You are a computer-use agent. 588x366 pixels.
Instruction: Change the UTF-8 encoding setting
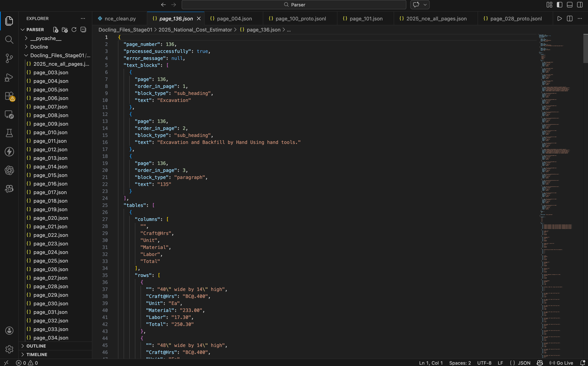(x=484, y=363)
